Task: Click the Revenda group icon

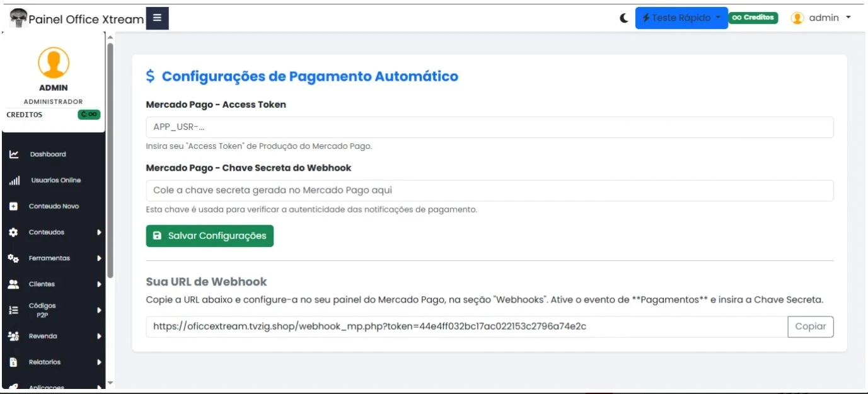Action: point(14,337)
